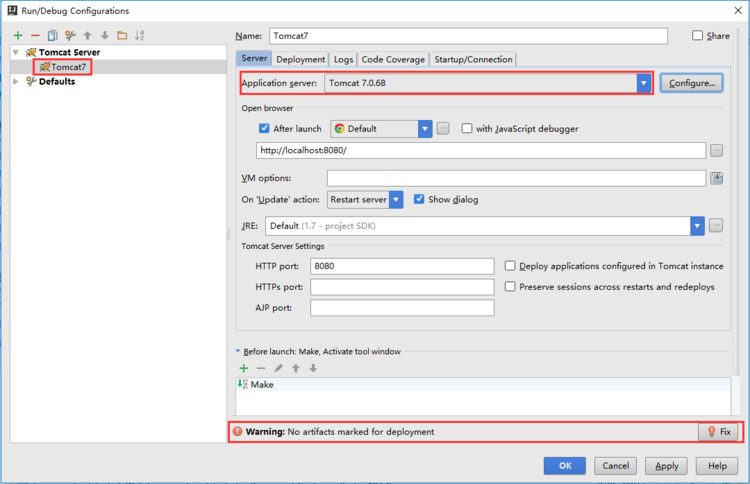Open the edit defaults wrench icon
Screen dimensions: 750x484
pos(70,35)
